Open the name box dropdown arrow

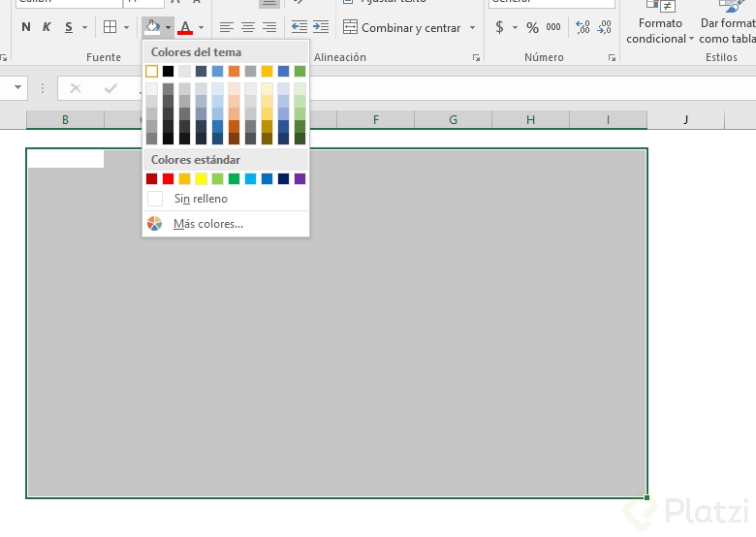17,88
